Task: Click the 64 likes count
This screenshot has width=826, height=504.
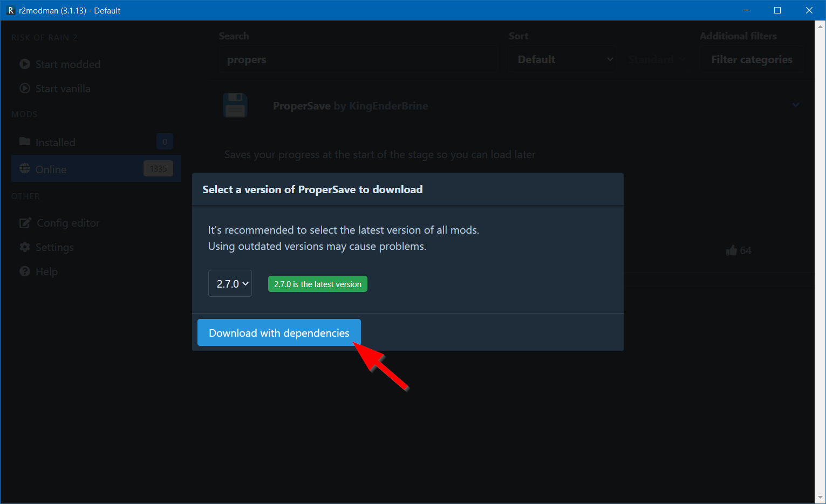Action: [746, 250]
